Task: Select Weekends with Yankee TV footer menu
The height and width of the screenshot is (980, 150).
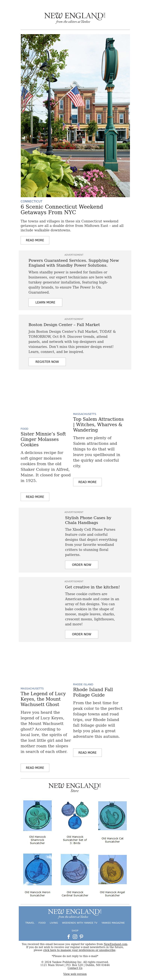Action: point(79,922)
